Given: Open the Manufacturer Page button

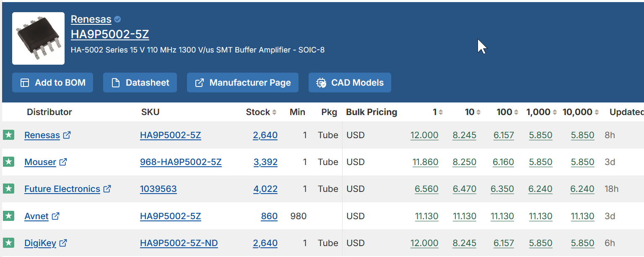Looking at the screenshot, I should (x=243, y=83).
